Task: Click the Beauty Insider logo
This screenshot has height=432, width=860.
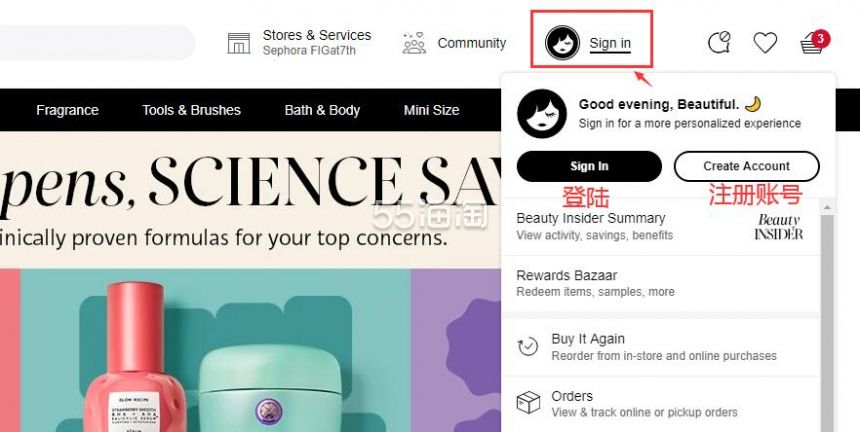Action: [778, 227]
